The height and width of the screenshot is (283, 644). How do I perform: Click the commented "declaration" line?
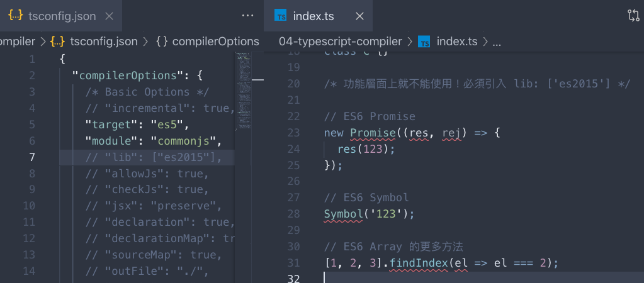pos(160,222)
